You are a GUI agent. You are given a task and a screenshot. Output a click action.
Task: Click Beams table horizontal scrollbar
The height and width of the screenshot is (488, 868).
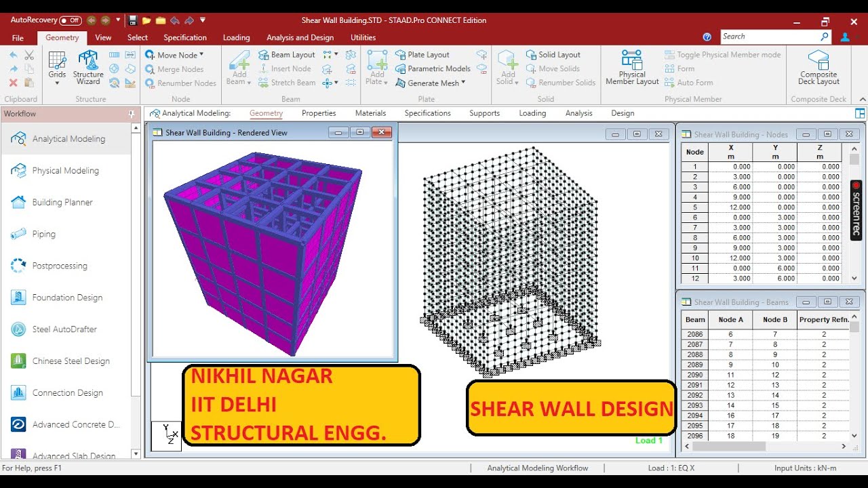click(x=766, y=446)
